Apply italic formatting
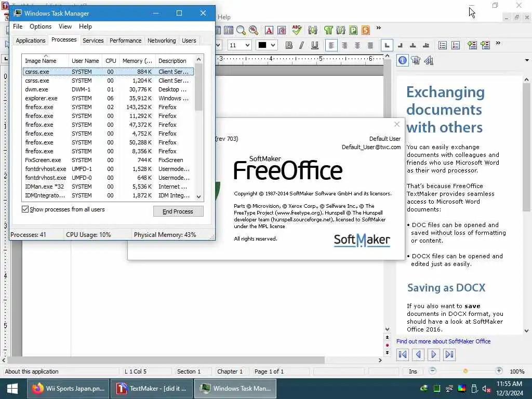This screenshot has height=399, width=532. [302, 45]
